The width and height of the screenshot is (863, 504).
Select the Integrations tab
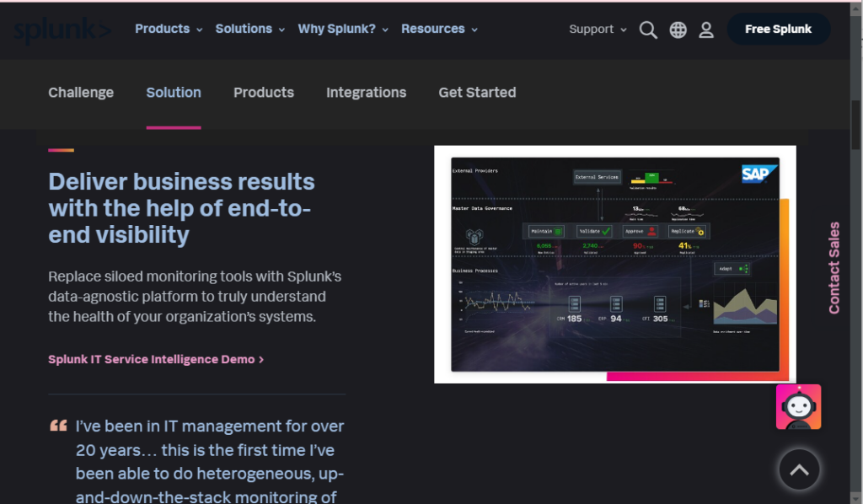click(366, 93)
